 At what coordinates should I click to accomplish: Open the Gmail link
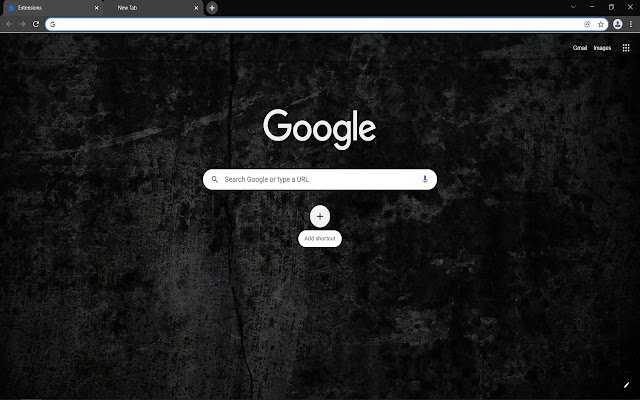[x=580, y=48]
